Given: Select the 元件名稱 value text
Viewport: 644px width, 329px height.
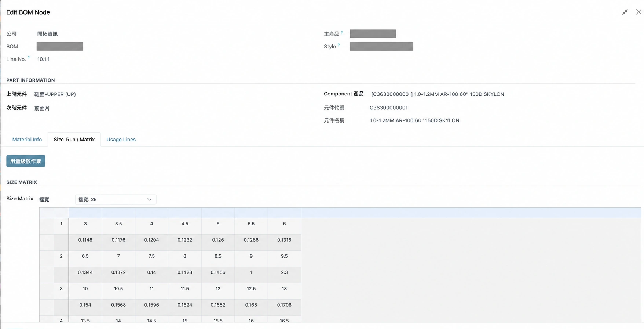Looking at the screenshot, I should 414,120.
